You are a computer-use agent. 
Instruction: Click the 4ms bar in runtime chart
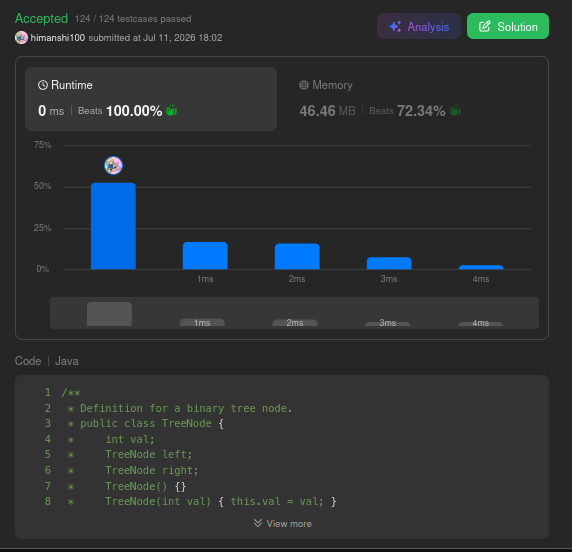pyautogui.click(x=481, y=267)
